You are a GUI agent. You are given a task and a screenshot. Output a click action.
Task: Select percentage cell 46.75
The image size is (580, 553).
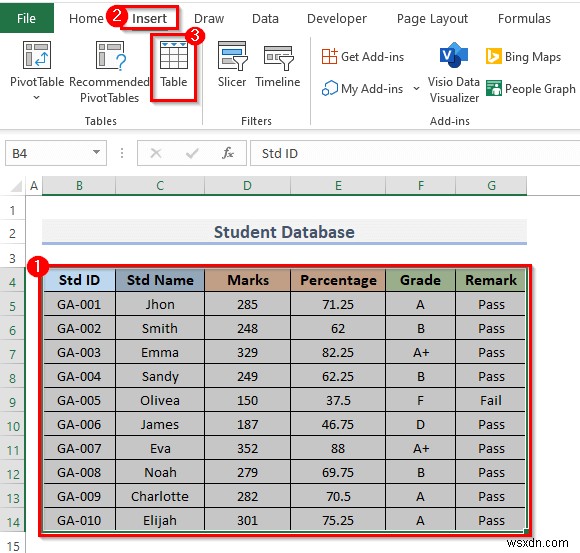(338, 424)
